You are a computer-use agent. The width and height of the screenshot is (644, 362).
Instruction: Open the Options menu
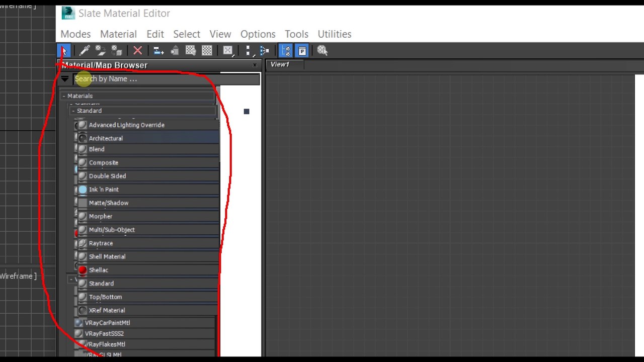click(x=258, y=34)
